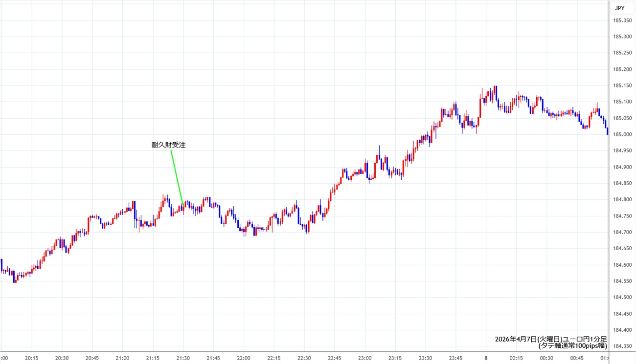Select the 耐久財受注 annotation text
636x364 pixels.
168,145
